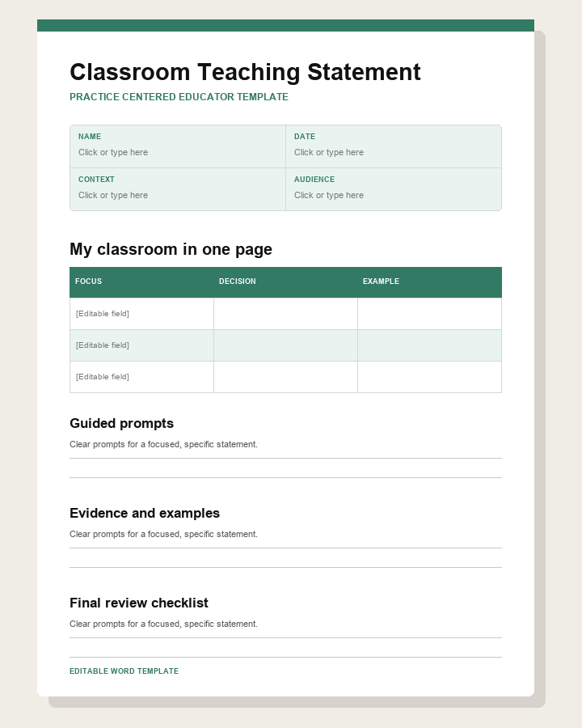
Task: Click the third row's Decision cell
Action: 285,377
